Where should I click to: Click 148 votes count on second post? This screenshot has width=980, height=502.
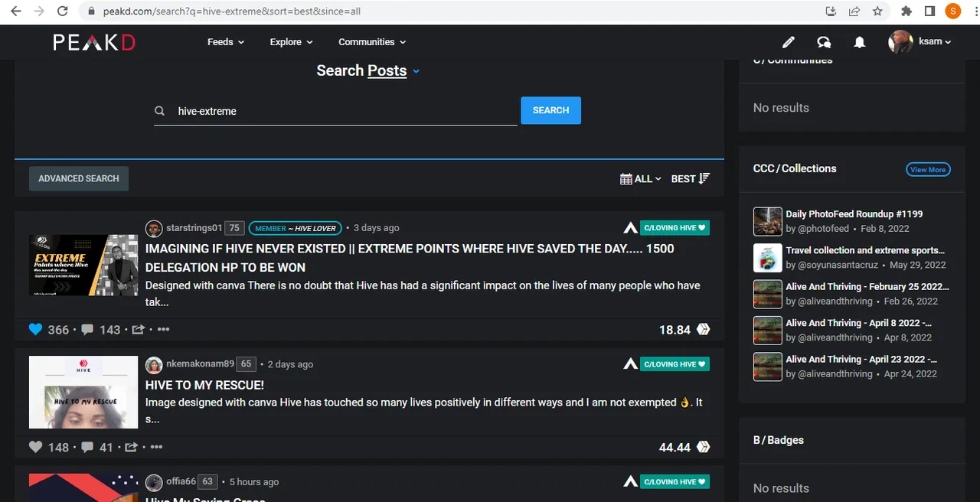click(58, 447)
